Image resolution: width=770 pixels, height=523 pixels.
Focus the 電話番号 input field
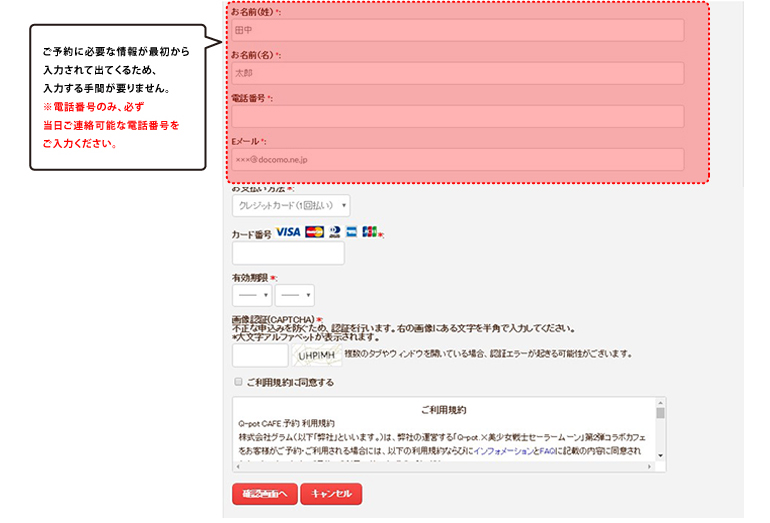click(x=458, y=117)
